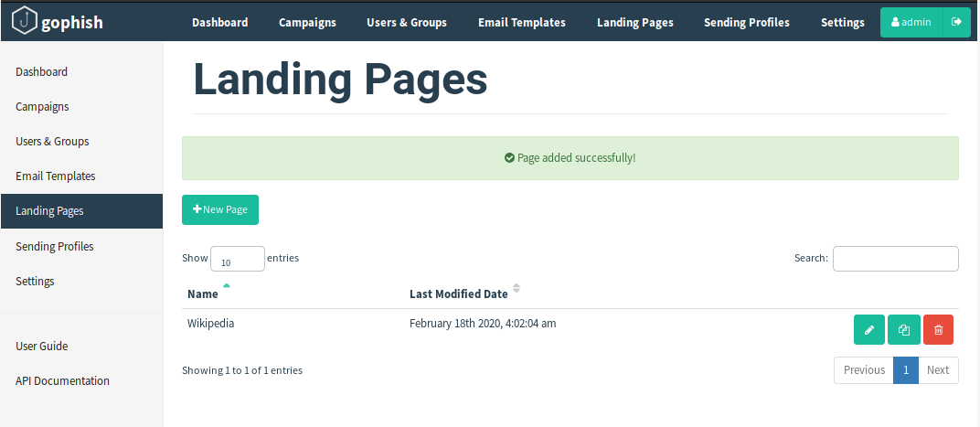Click the logout icon in top bar
980x427 pixels.
pyautogui.click(x=956, y=22)
